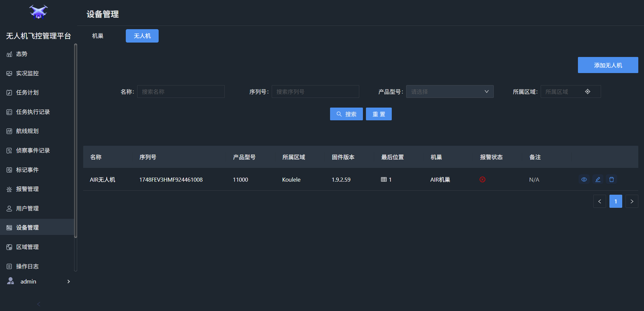The image size is (644, 311).
Task: Click the 态势 sidebar icon
Action: pyautogui.click(x=9, y=54)
